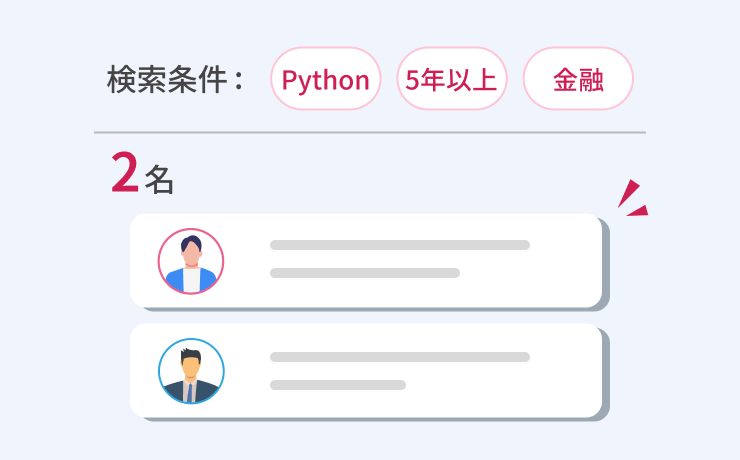Screen dimensions: 740x460
Task: Click the Python search tag
Action: tap(325, 79)
